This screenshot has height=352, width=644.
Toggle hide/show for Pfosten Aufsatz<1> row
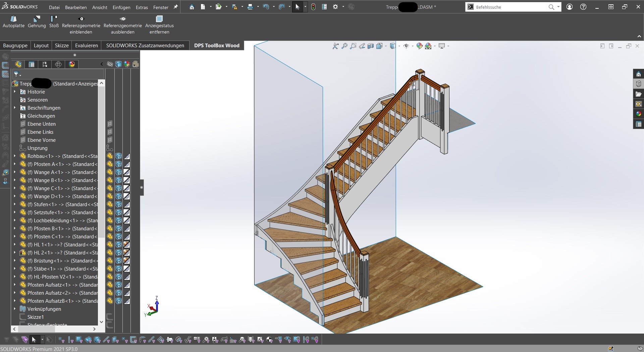point(110,285)
